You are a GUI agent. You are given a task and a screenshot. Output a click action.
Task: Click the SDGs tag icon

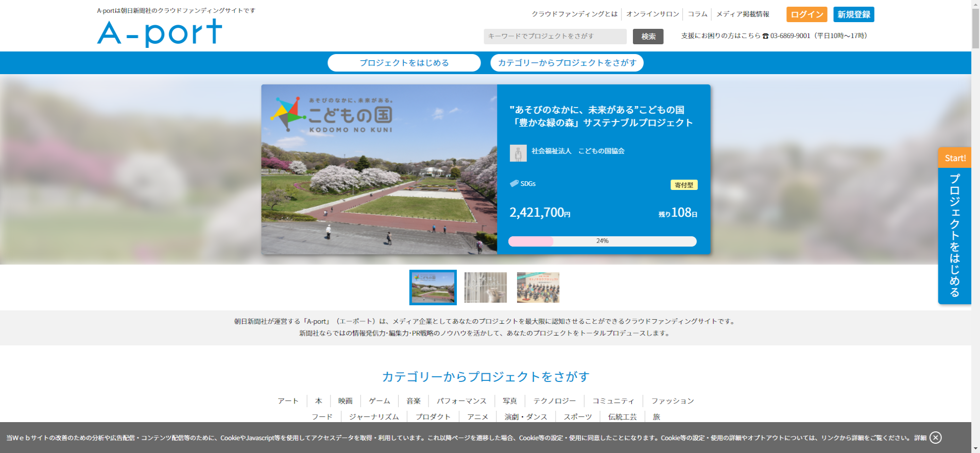(514, 183)
